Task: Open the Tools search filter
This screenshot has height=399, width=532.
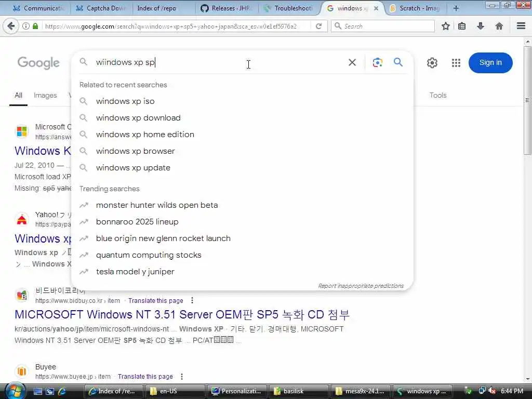Action: point(438,96)
